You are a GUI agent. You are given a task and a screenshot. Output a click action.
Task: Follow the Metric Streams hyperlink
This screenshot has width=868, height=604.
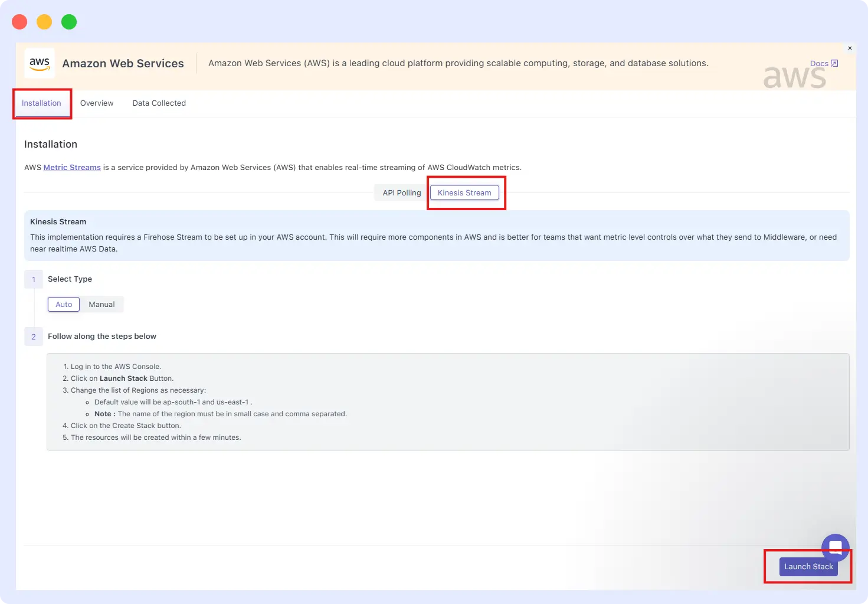[x=72, y=168]
